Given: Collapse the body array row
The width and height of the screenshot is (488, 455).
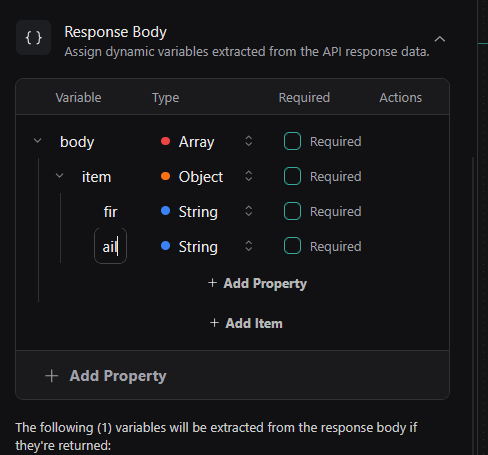Looking at the screenshot, I should pyautogui.click(x=38, y=141).
